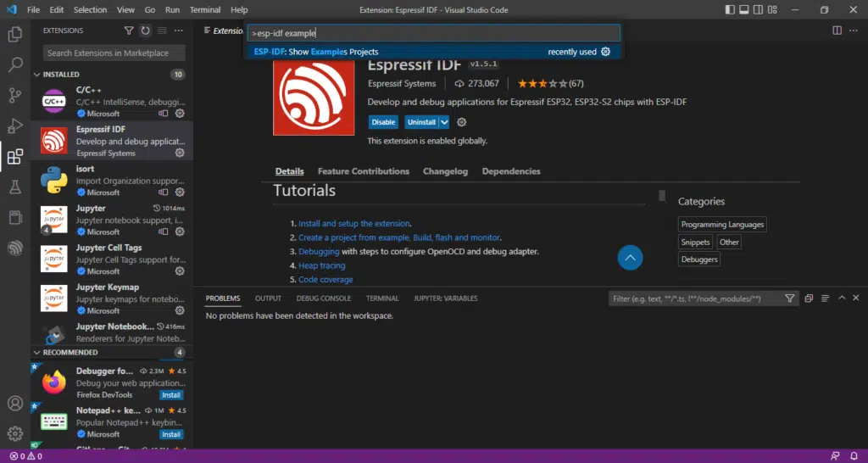868x463 pixels.
Task: Open the Search view in activity bar
Action: pyautogui.click(x=15, y=64)
